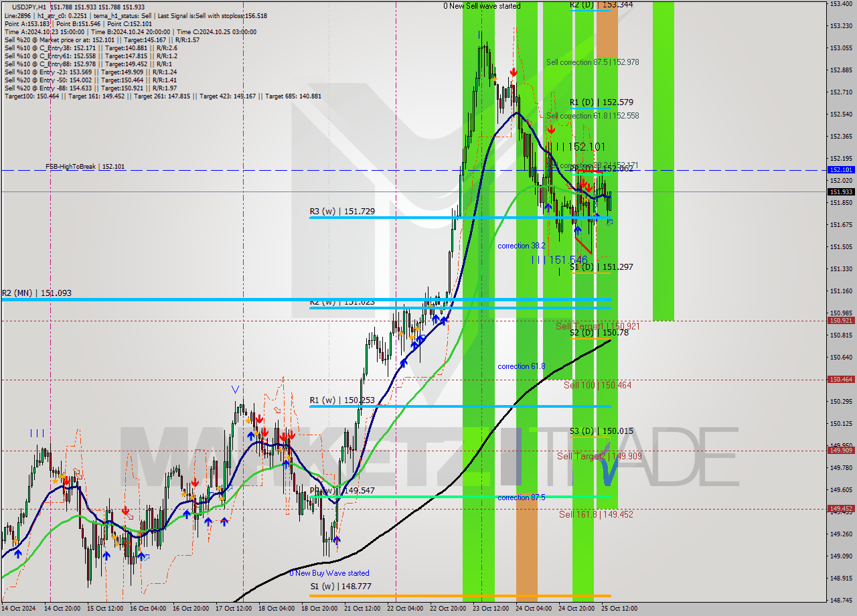857x616 pixels.
Task: Select the 'S1 (w) | 148.777' support label
Action: 340,587
